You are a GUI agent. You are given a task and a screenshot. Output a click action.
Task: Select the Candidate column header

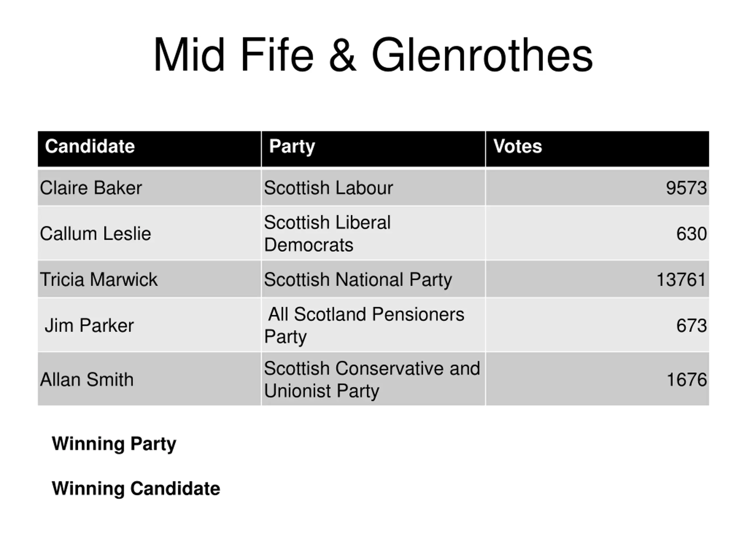(x=149, y=149)
